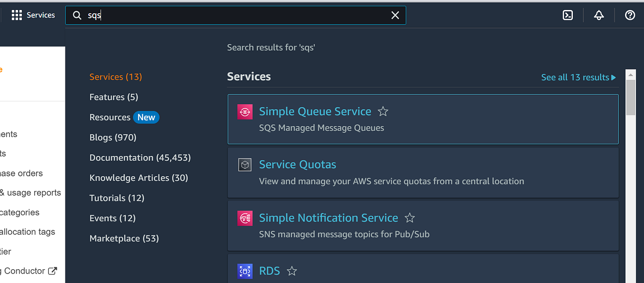The width and height of the screenshot is (644, 283).
Task: Click inside the sqs search field
Action: point(237,15)
